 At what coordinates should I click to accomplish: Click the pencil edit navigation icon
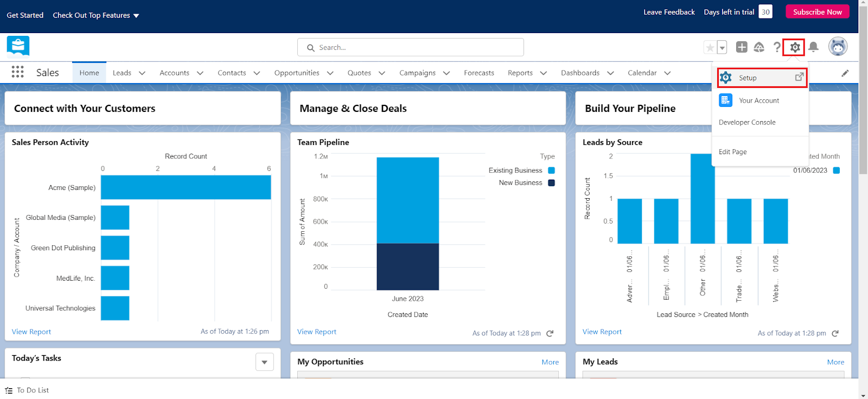(845, 73)
